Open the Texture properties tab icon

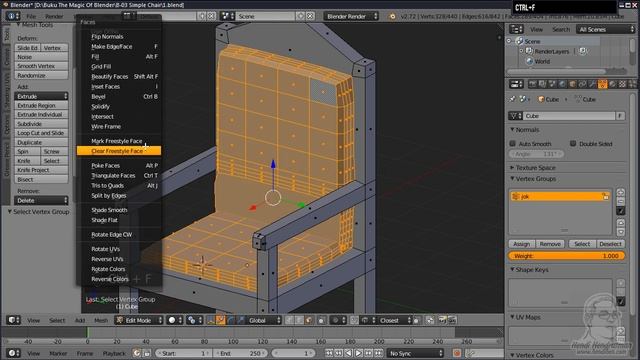point(622,84)
